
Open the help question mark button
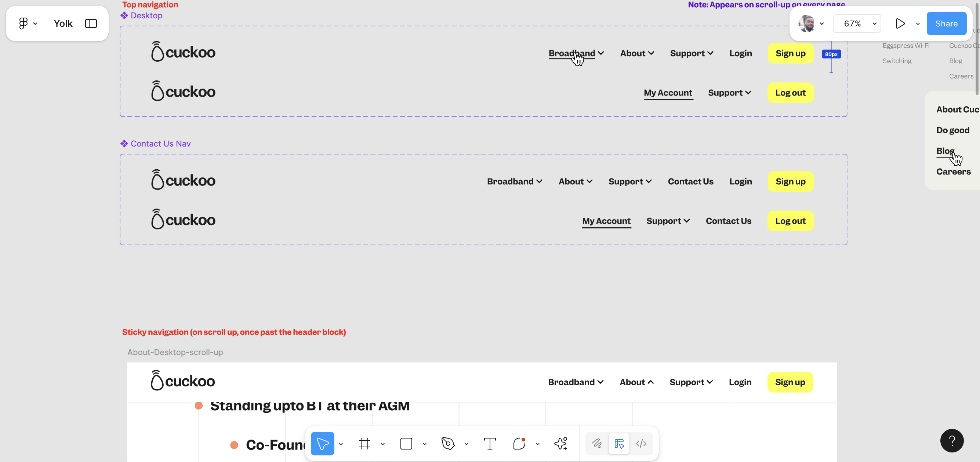pos(952,441)
